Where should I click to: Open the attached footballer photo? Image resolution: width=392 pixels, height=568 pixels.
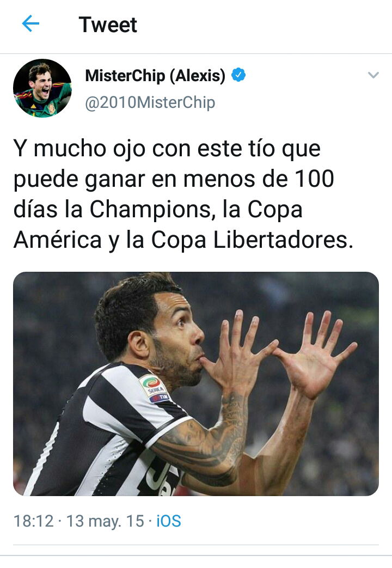[196, 383]
